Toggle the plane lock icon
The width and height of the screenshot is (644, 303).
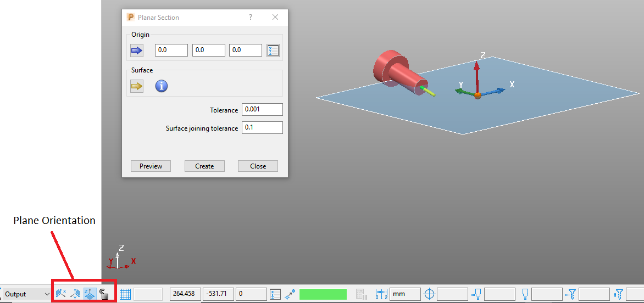click(x=103, y=294)
